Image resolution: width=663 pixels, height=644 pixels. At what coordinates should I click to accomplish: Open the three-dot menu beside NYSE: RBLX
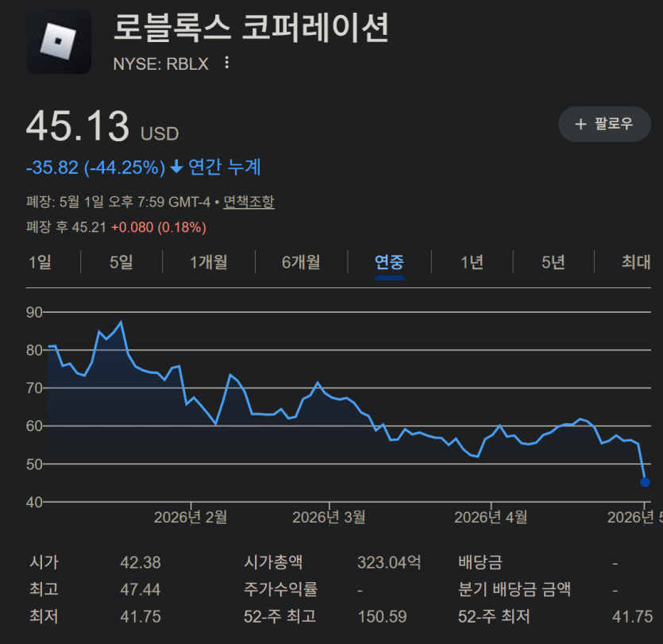point(227,63)
